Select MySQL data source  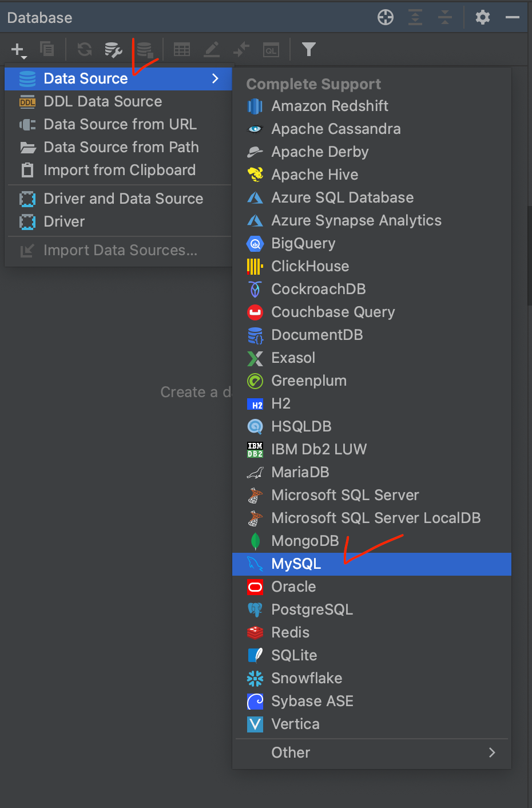tap(372, 564)
